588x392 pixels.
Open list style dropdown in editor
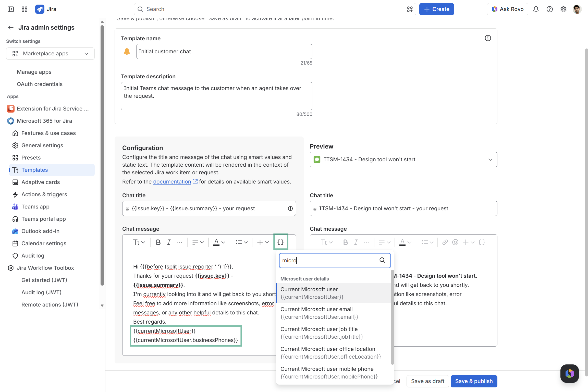(x=241, y=242)
